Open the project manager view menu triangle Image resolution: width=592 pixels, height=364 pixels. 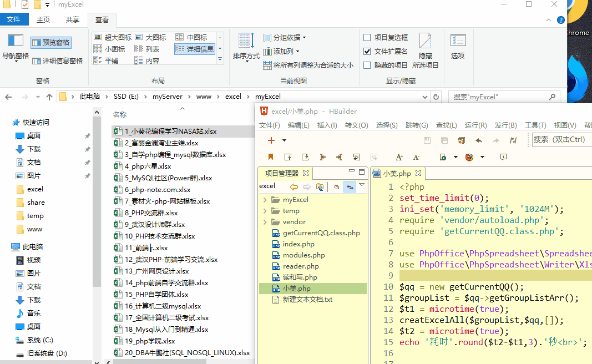(362, 185)
